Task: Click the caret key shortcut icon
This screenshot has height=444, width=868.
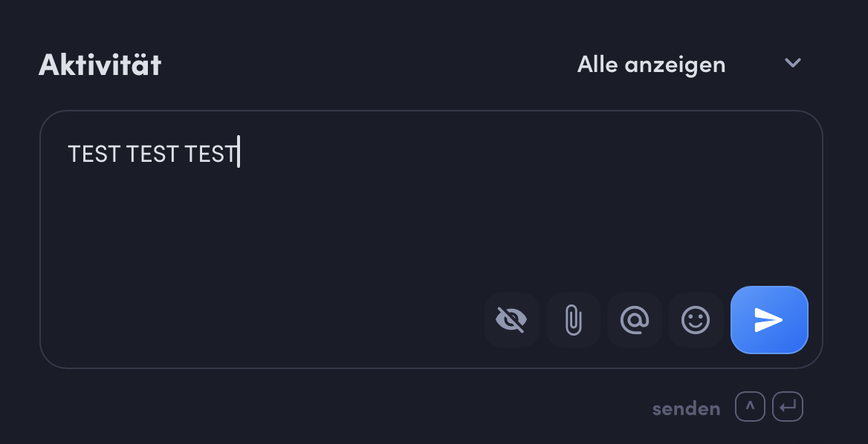Action: click(x=750, y=406)
